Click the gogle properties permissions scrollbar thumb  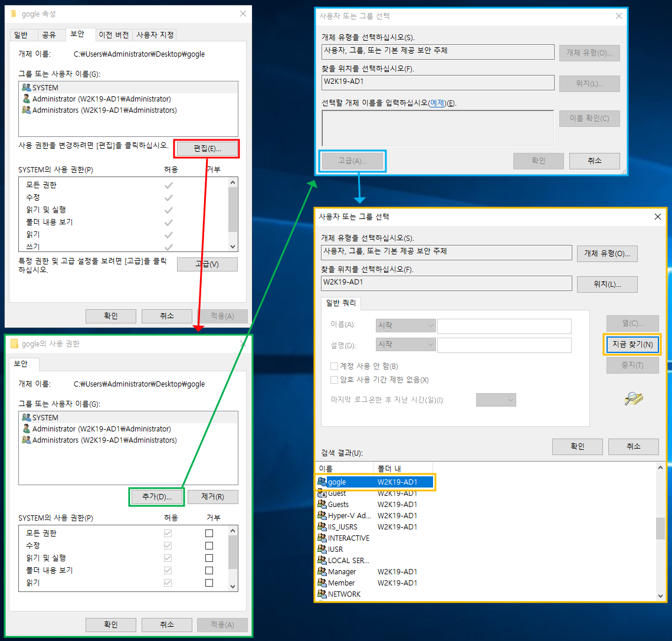232,210
